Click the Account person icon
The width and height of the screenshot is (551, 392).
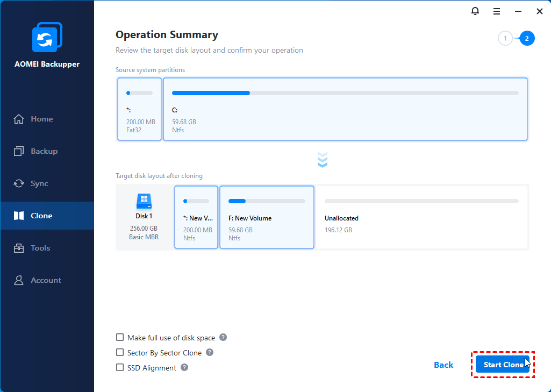(19, 280)
